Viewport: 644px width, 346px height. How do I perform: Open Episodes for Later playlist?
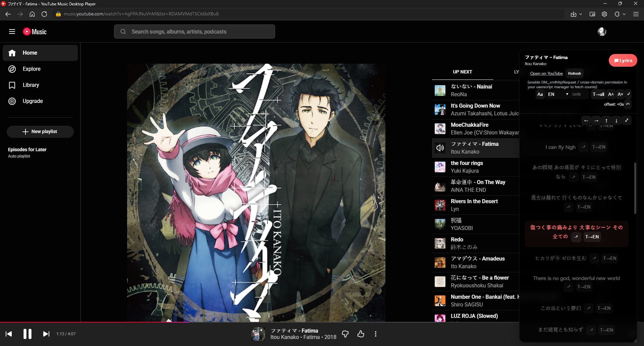point(40,153)
